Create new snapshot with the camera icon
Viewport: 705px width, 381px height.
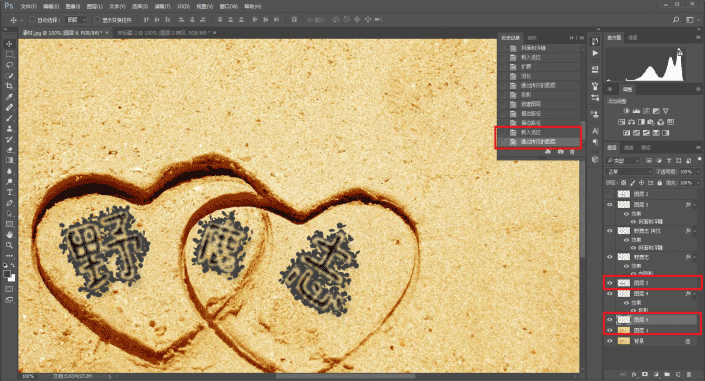pyautogui.click(x=560, y=152)
